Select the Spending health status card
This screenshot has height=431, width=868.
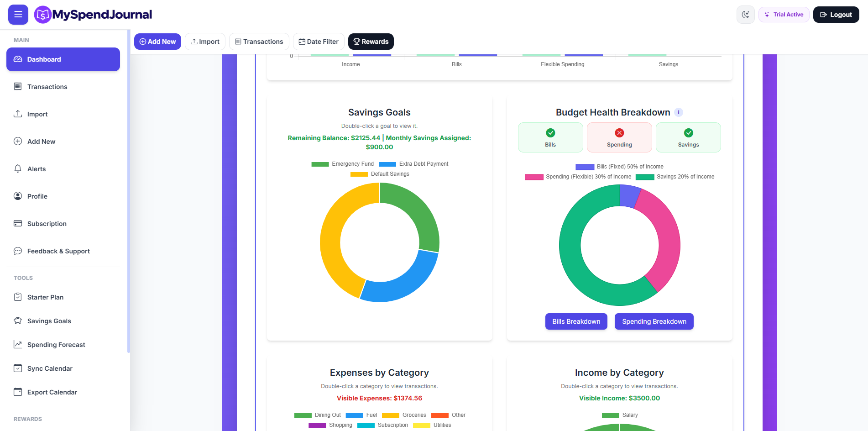[619, 137]
